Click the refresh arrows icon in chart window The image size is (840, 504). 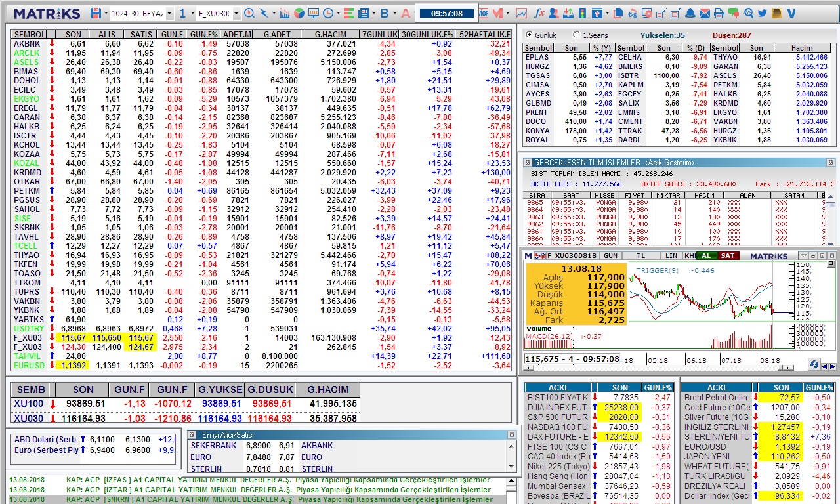point(814,364)
